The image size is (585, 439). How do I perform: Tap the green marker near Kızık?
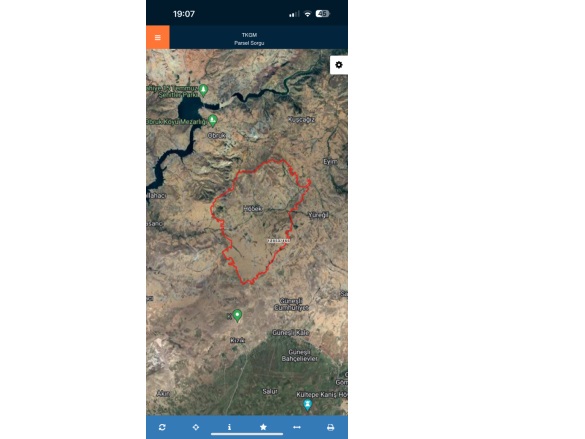[x=237, y=316]
